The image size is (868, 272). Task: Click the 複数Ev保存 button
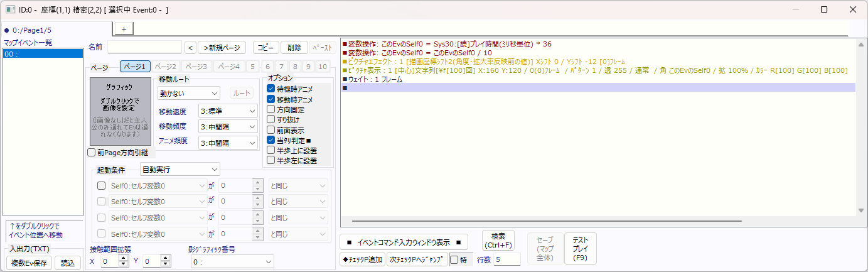(29, 263)
